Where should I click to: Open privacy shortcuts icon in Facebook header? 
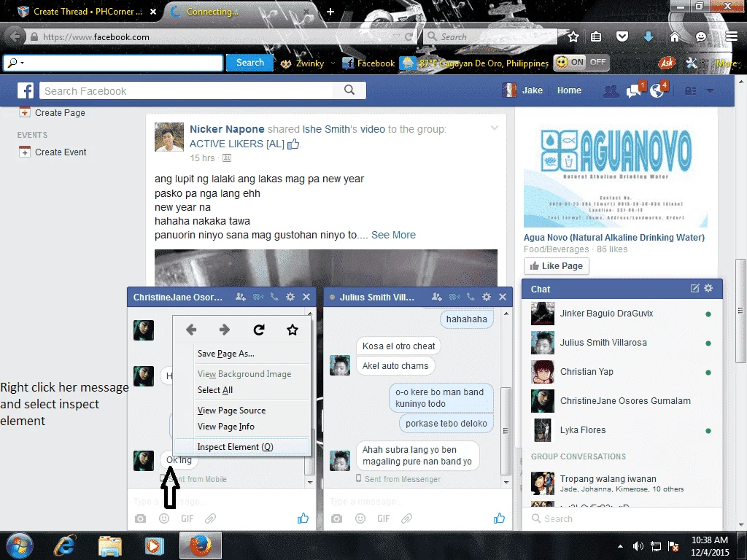pos(690,90)
